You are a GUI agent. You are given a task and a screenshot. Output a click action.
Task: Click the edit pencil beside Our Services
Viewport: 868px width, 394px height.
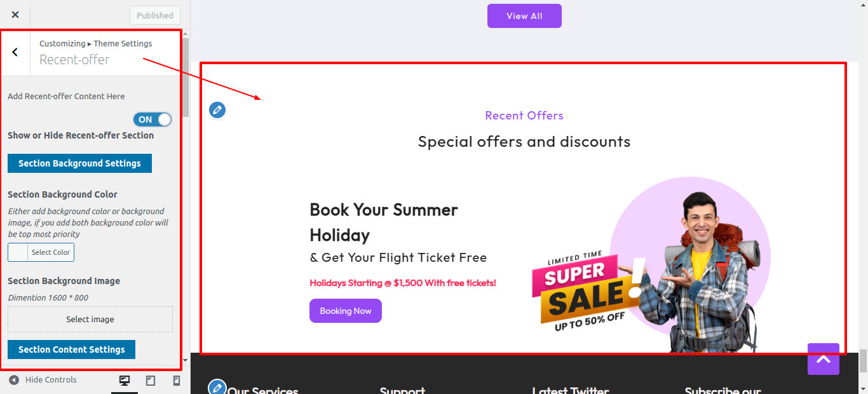(217, 387)
